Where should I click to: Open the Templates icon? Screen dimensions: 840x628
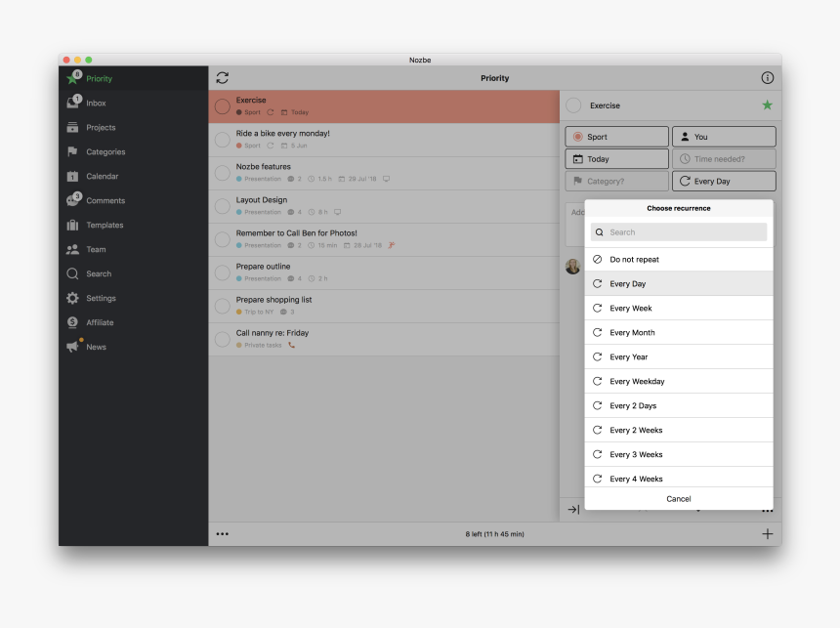72,225
